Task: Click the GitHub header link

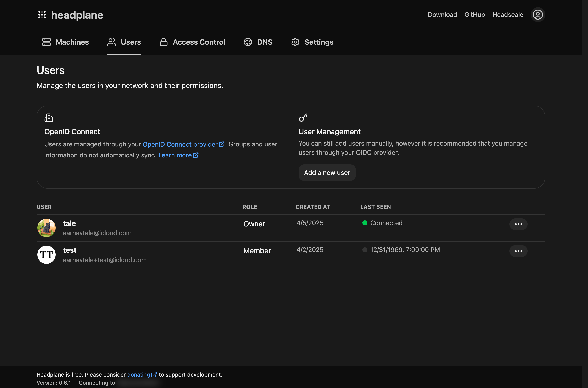Action: pyautogui.click(x=474, y=15)
